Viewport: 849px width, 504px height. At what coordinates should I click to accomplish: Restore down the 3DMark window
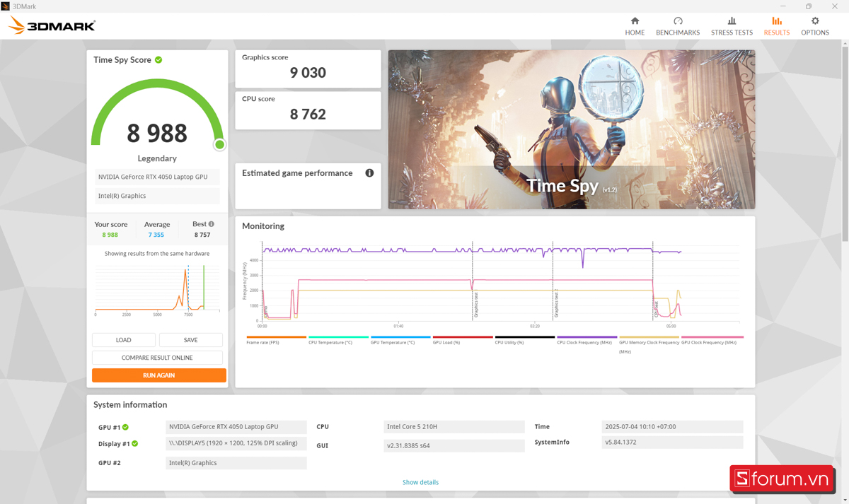809,6
